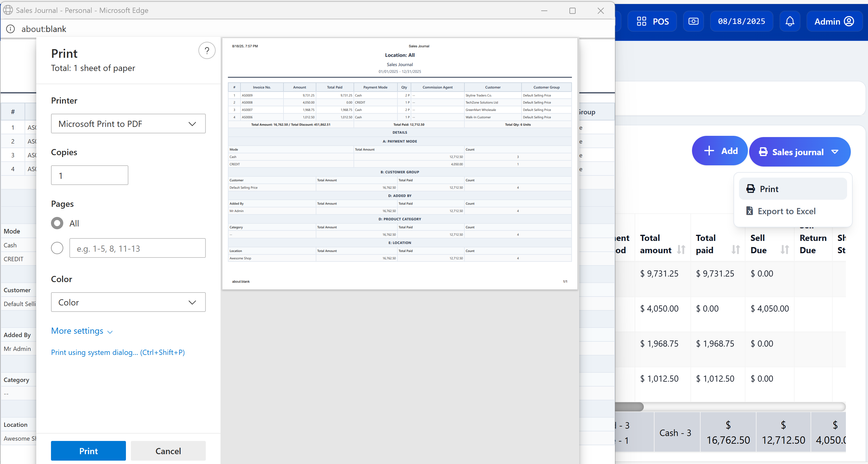Click the blue Print button
The width and height of the screenshot is (868, 464).
click(88, 451)
